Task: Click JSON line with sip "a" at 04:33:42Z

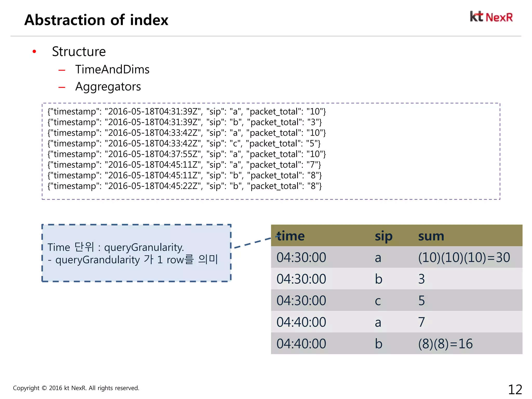Action: (x=187, y=133)
